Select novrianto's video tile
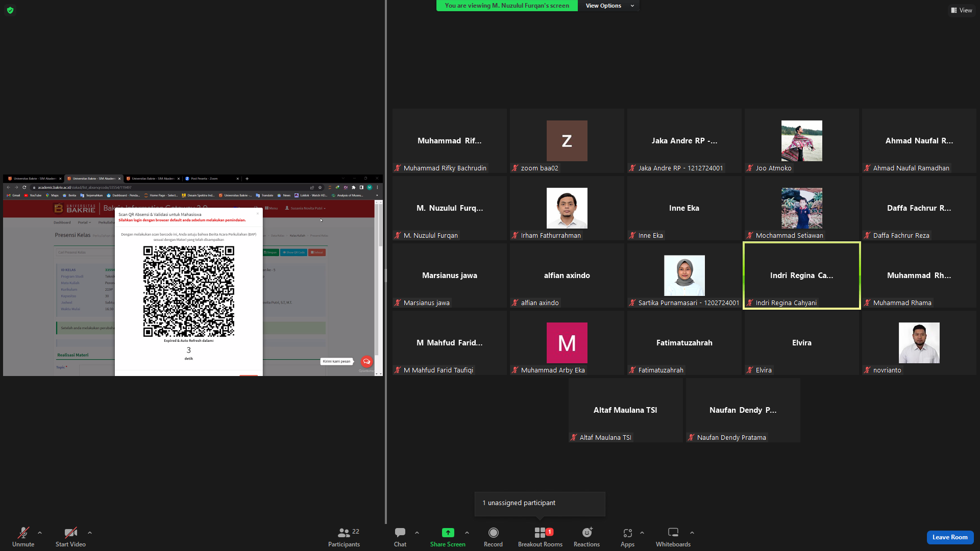Image resolution: width=980 pixels, height=551 pixels. click(x=919, y=343)
